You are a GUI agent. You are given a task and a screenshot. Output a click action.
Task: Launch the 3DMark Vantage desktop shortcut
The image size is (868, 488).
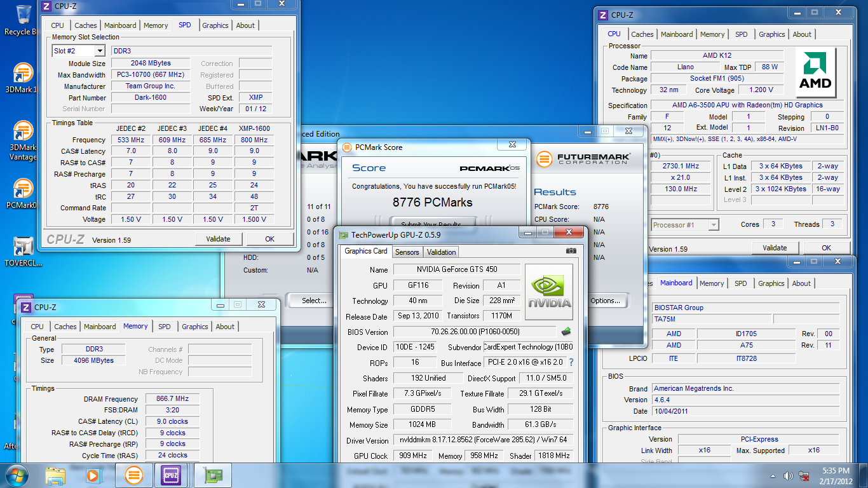[22, 141]
